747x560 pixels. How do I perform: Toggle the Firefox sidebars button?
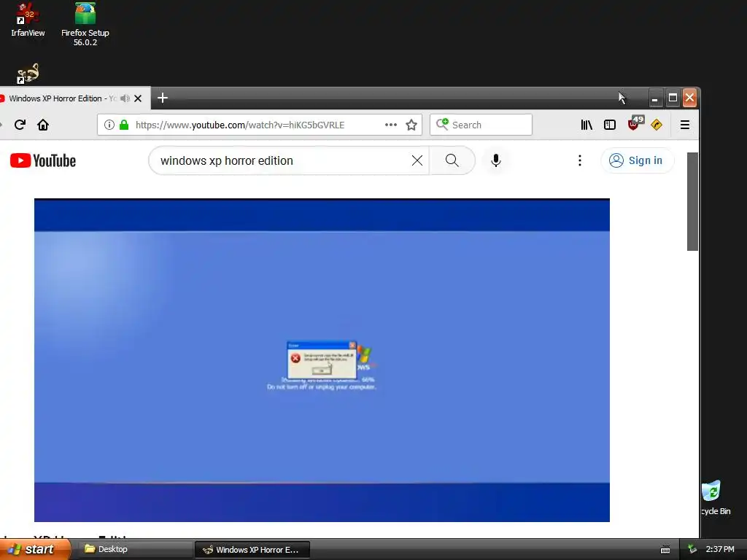(610, 125)
